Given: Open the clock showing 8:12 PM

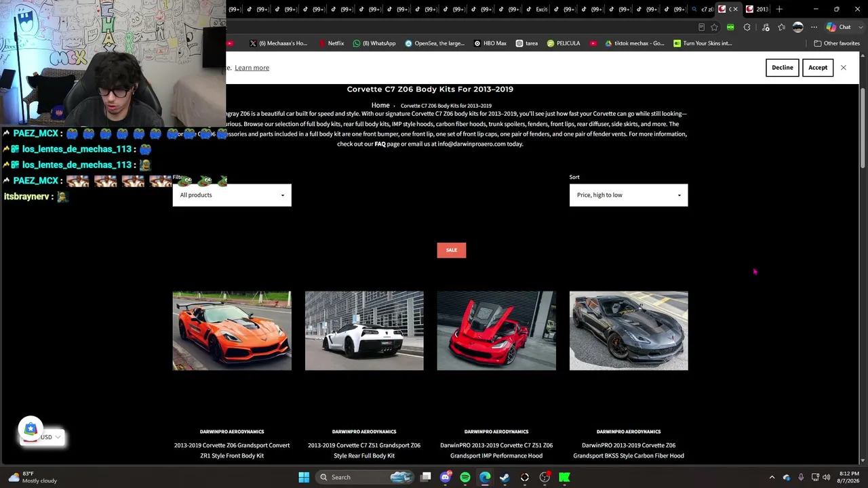Looking at the screenshot, I should (848, 477).
